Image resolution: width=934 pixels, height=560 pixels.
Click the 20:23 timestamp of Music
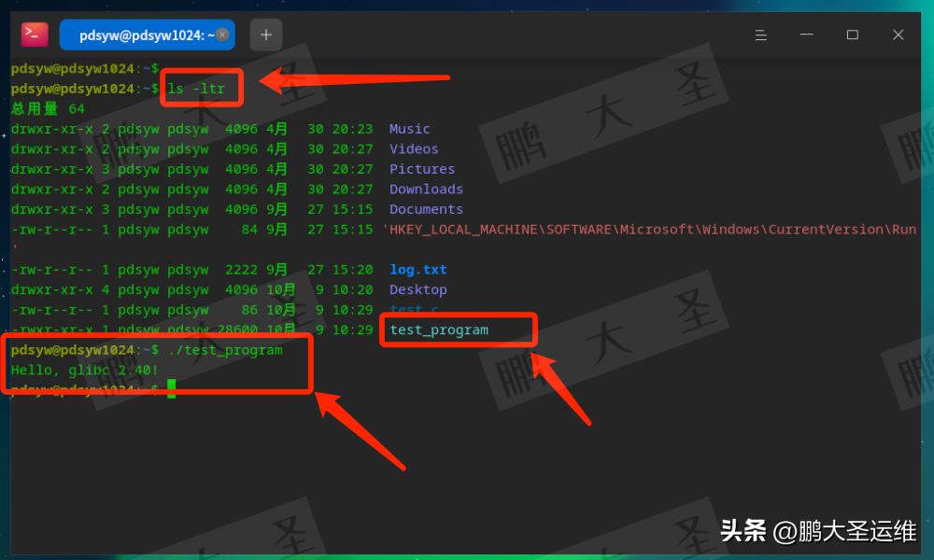coord(353,129)
